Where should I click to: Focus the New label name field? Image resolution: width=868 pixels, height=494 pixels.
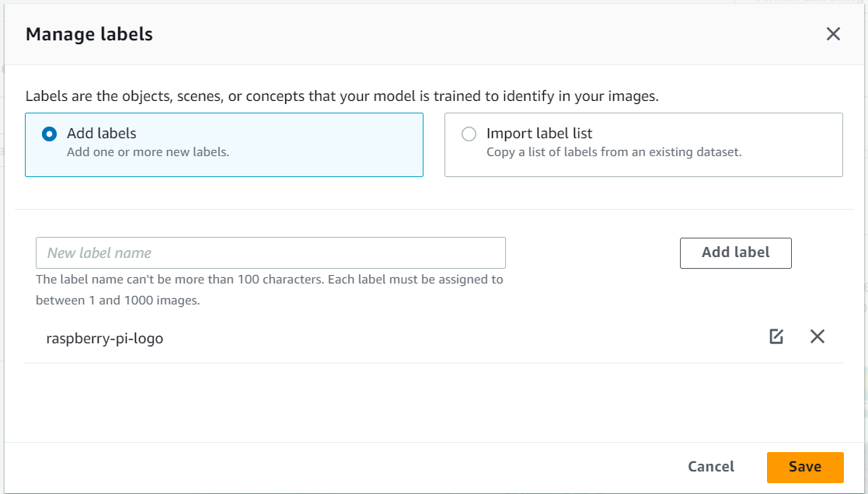(x=270, y=252)
